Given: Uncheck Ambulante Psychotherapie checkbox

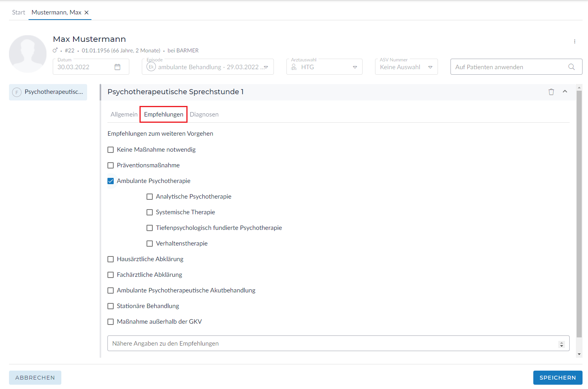Looking at the screenshot, I should [x=111, y=181].
